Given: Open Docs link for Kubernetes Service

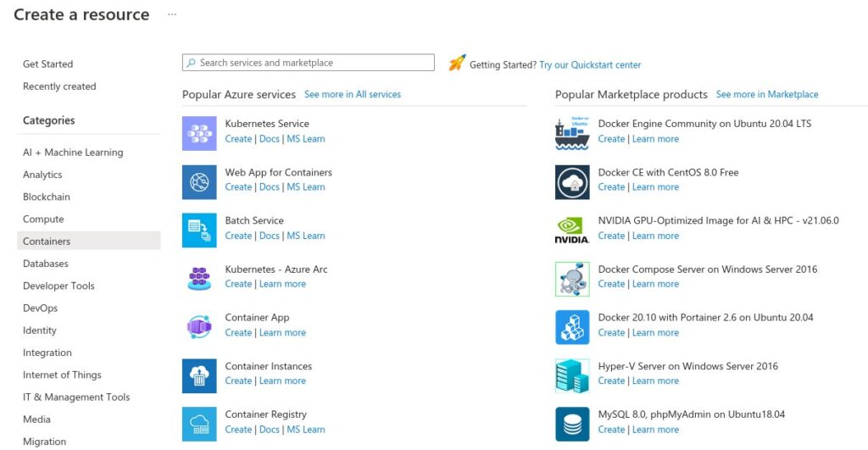Looking at the screenshot, I should coord(270,139).
